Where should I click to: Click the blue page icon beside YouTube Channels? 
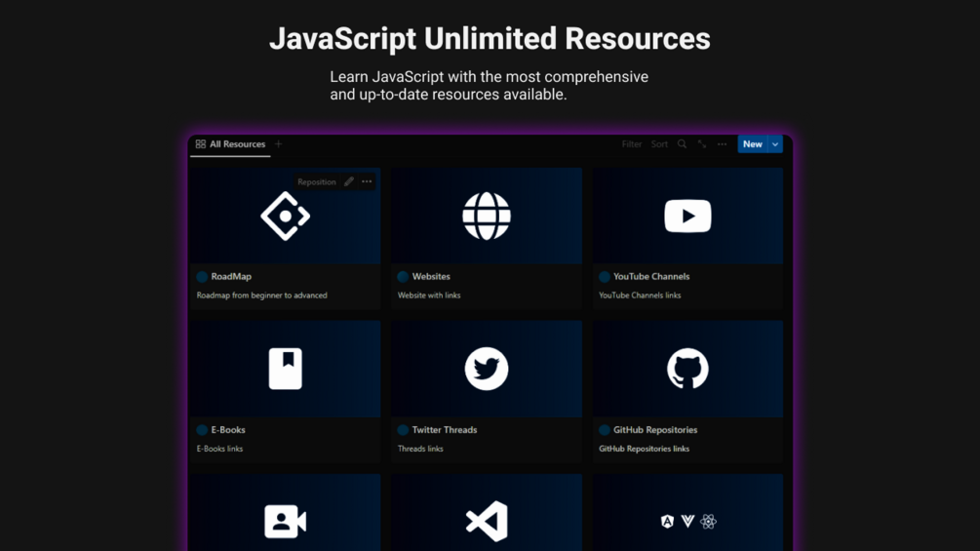click(605, 277)
